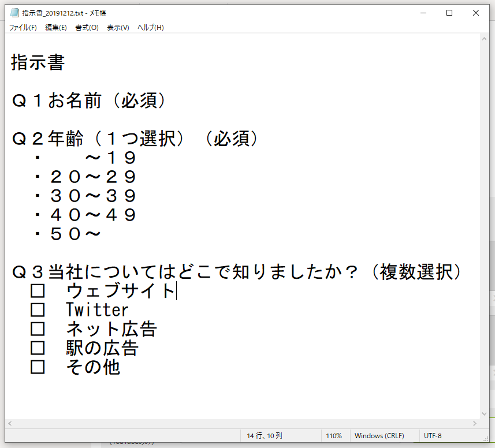This screenshot has width=495, height=448.
Task: Click the □ box before 駅の広告
Action: click(x=38, y=348)
